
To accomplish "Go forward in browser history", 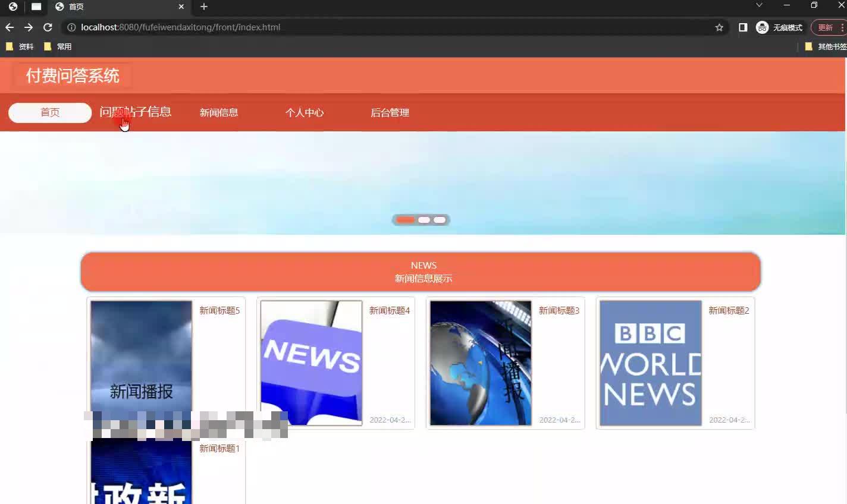I will pos(29,27).
